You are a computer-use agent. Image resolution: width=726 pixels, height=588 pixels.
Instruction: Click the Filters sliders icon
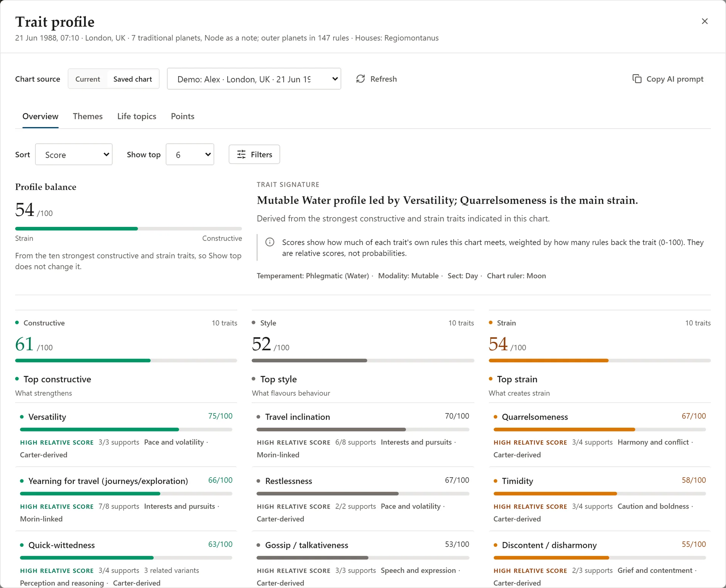tap(241, 154)
